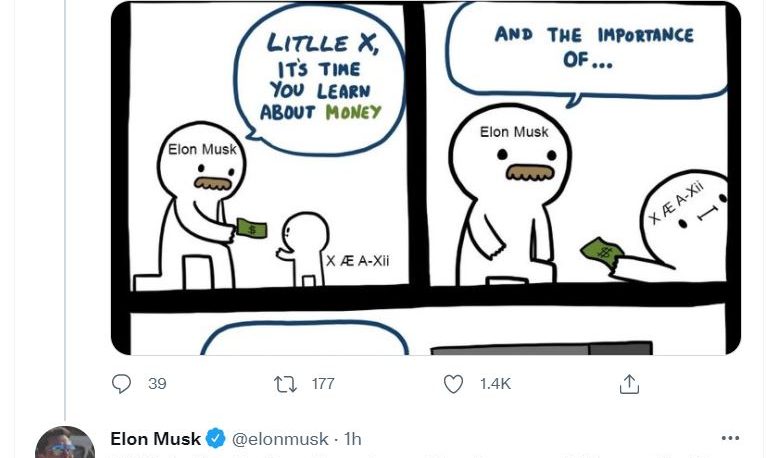
Task: Open the @elonmusk handle link
Action: pyautogui.click(x=280, y=439)
